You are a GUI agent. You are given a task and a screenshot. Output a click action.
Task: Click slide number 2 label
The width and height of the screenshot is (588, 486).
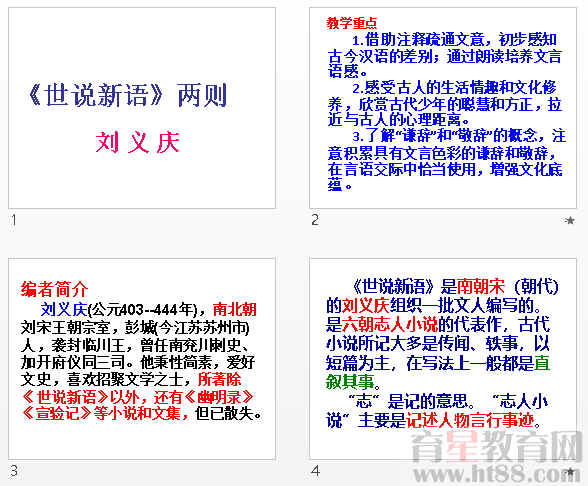coord(315,220)
